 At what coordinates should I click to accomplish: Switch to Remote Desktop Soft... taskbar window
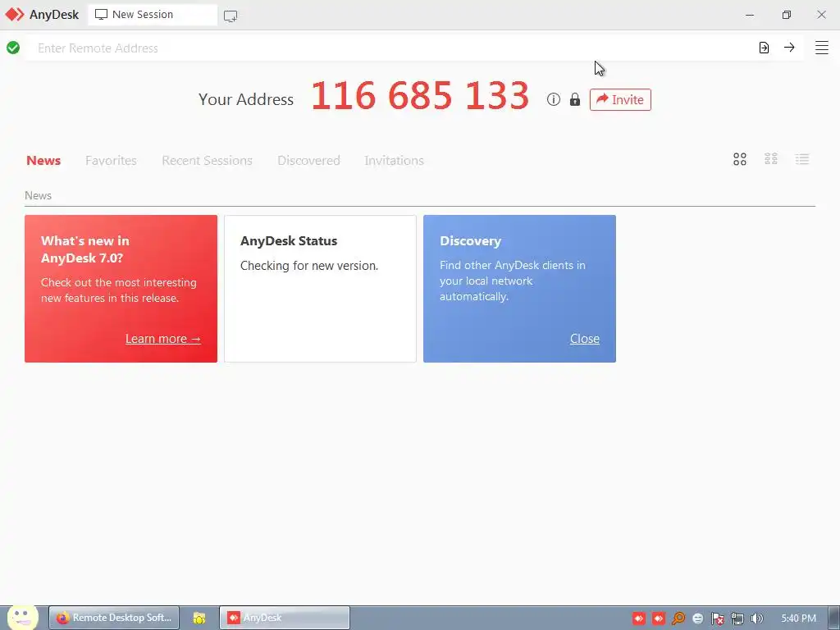[114, 618]
